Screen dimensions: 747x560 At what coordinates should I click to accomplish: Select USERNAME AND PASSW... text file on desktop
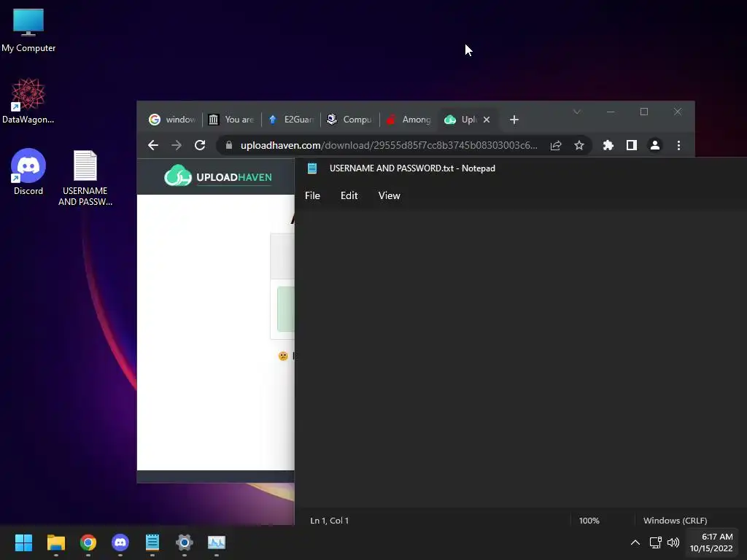tap(85, 178)
